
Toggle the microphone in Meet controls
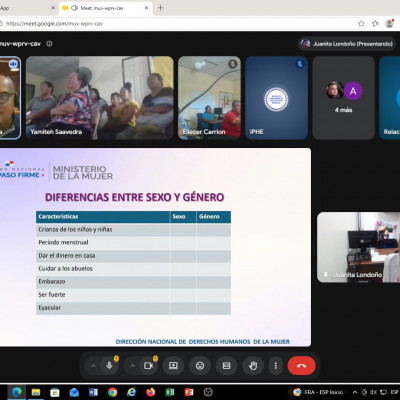[x=109, y=366]
